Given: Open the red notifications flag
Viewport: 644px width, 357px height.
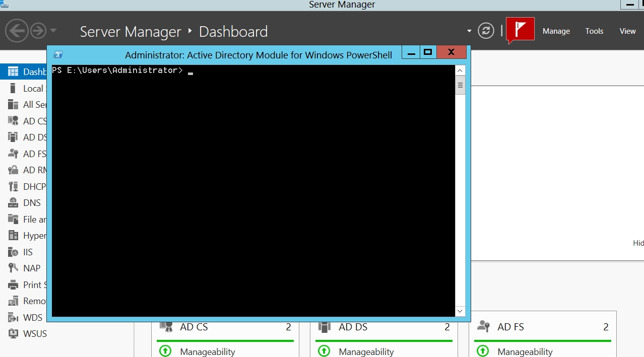Looking at the screenshot, I should coord(520,30).
